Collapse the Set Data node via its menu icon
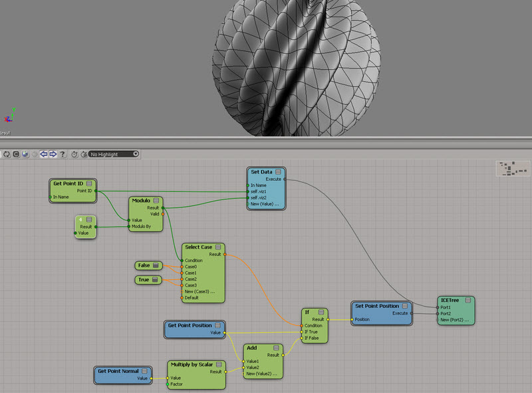532x393 pixels. click(x=279, y=172)
